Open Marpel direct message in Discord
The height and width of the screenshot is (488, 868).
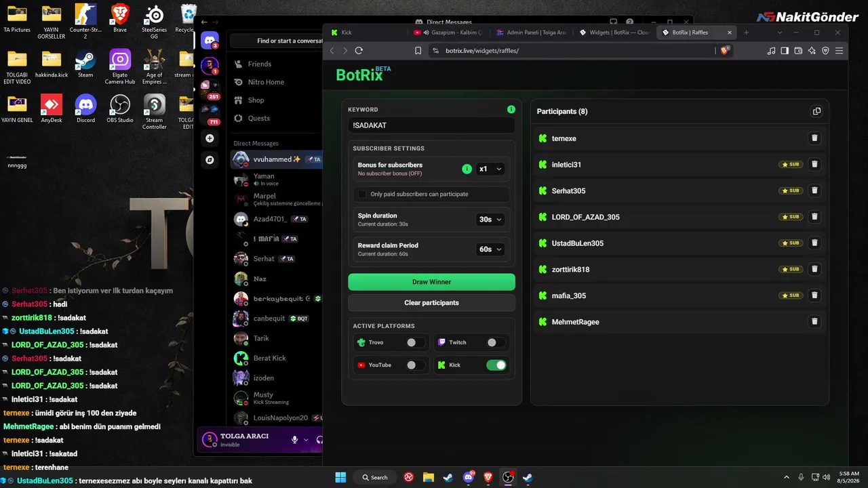[x=277, y=199]
